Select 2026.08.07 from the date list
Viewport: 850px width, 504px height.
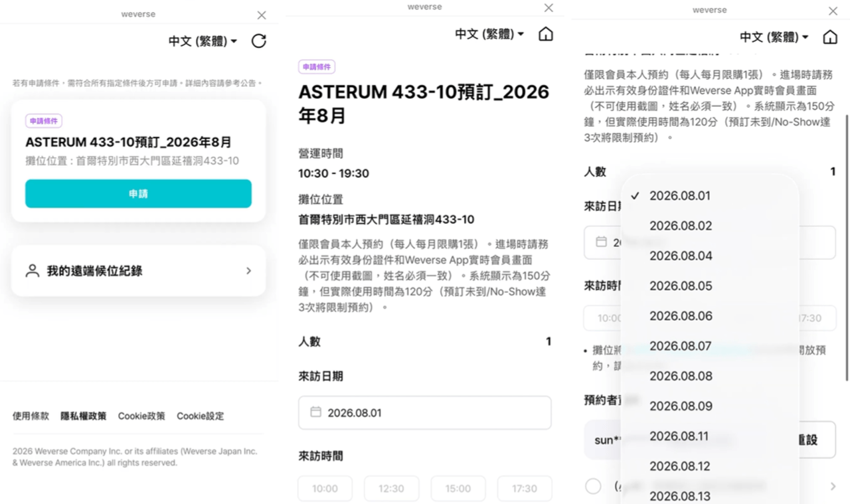[x=710, y=346]
